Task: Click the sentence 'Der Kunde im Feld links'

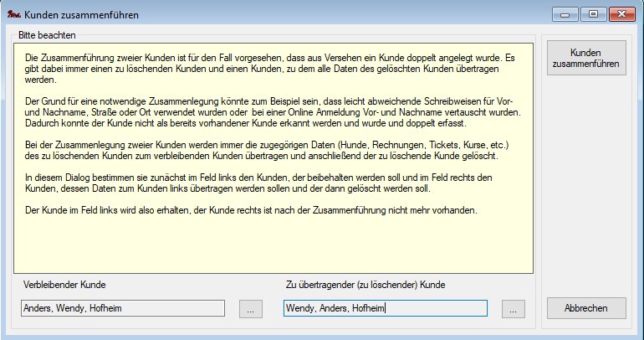Action: (x=251, y=210)
